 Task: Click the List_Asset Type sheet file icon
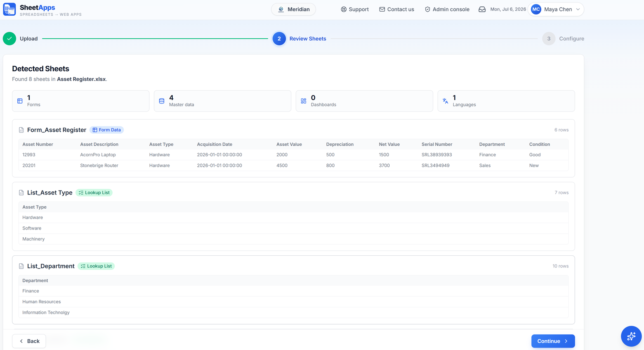point(21,193)
